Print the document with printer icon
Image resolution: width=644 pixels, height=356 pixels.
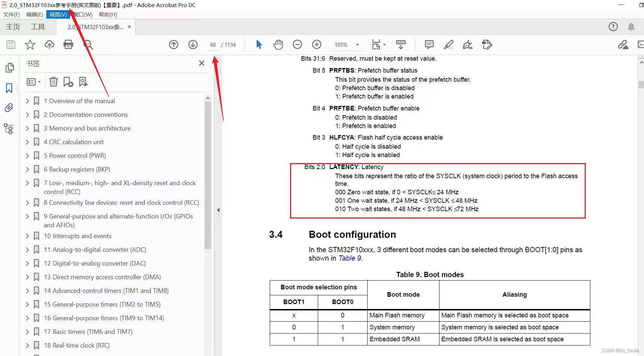[68, 45]
